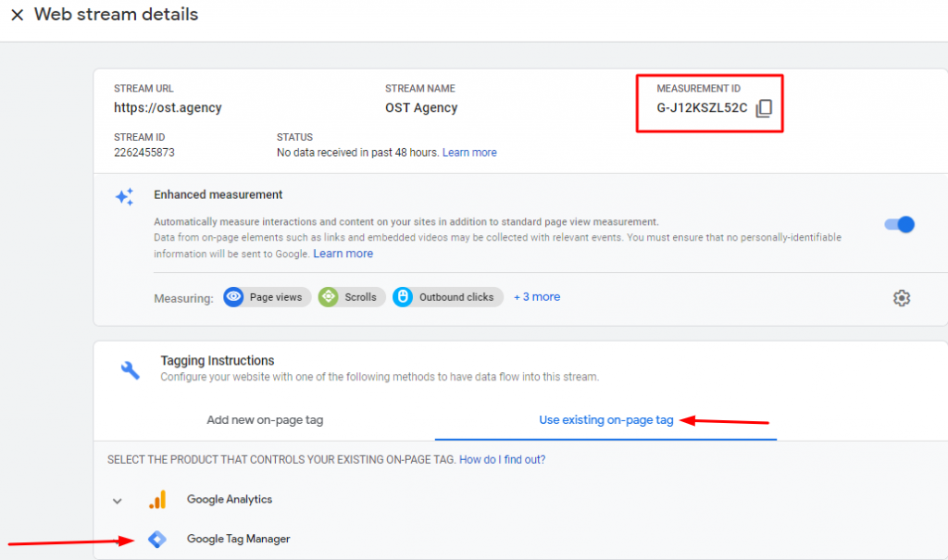Collapse the Google Analytics product section
This screenshot has height=560, width=948.
click(118, 499)
